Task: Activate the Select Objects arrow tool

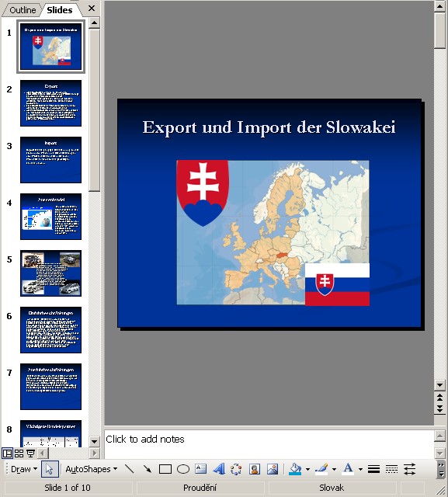Action: pos(50,469)
